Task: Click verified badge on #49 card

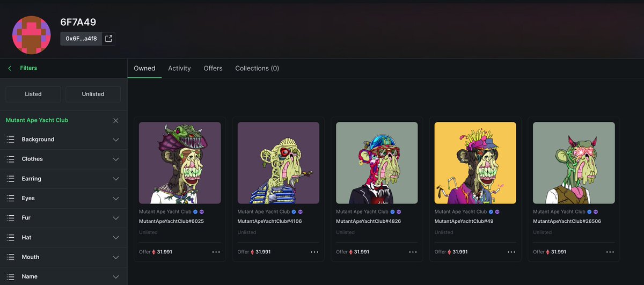Action: pyautogui.click(x=491, y=212)
